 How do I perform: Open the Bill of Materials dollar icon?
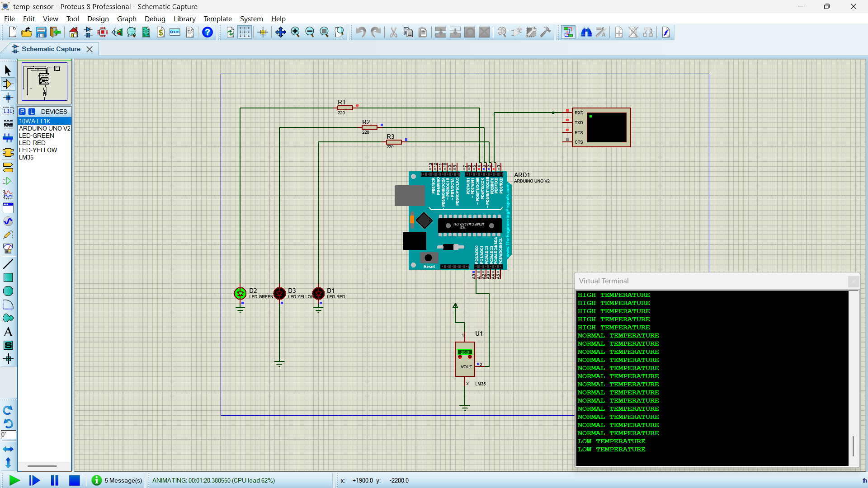point(160,32)
